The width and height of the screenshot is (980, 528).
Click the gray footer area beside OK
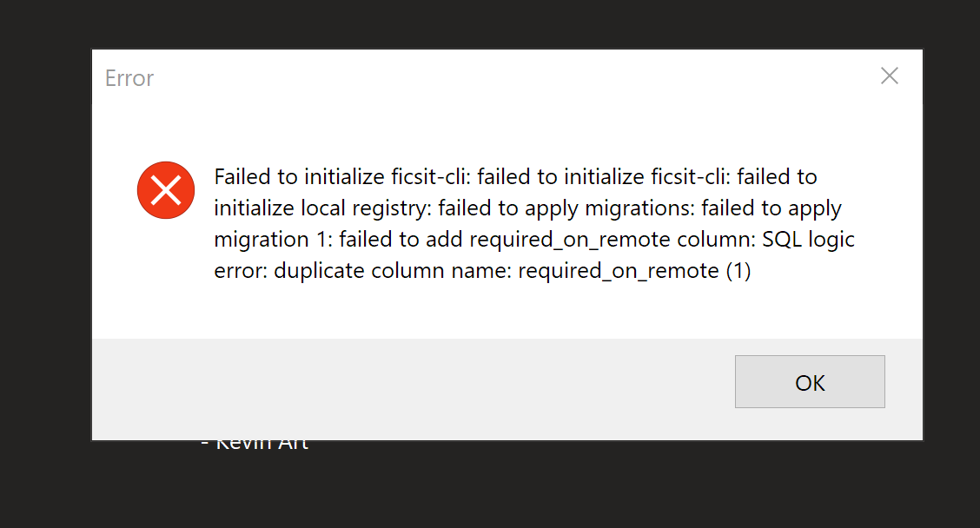(x=391, y=386)
